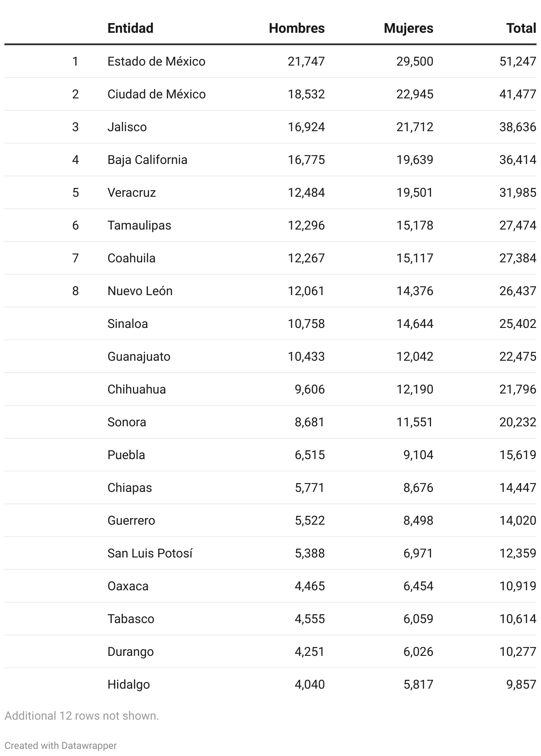Image resolution: width=541 pixels, height=756 pixels.
Task: Click the Total column header
Action: (521, 28)
